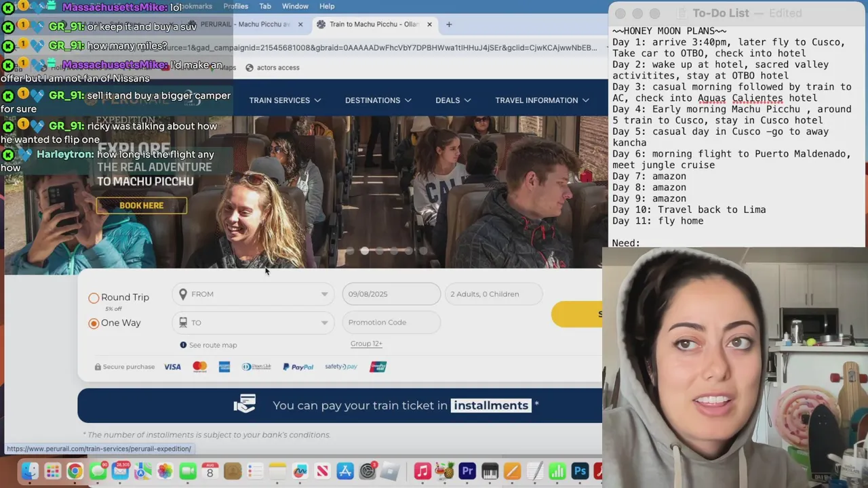Launch FaceTime from the dock

point(187,471)
